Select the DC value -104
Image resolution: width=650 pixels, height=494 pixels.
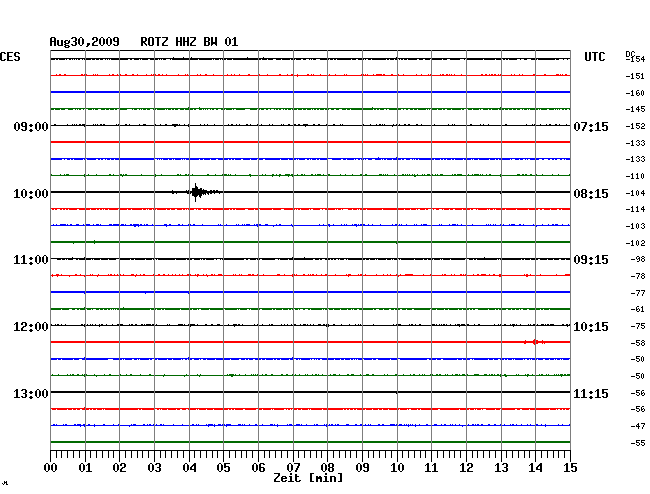[x=635, y=193]
